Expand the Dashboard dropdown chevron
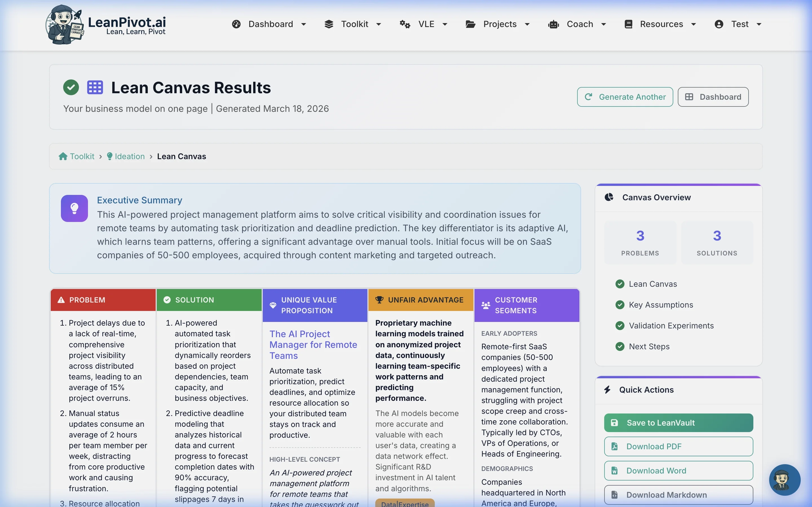812x507 pixels. point(304,24)
